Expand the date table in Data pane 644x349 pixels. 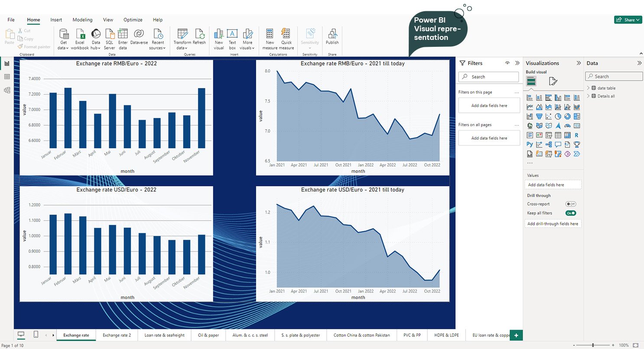point(588,88)
